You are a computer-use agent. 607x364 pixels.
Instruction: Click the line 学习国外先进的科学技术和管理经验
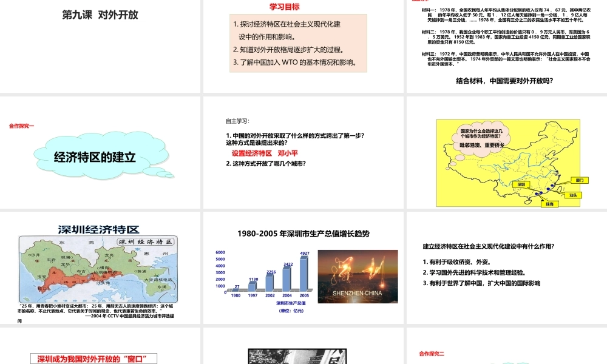coord(474,272)
